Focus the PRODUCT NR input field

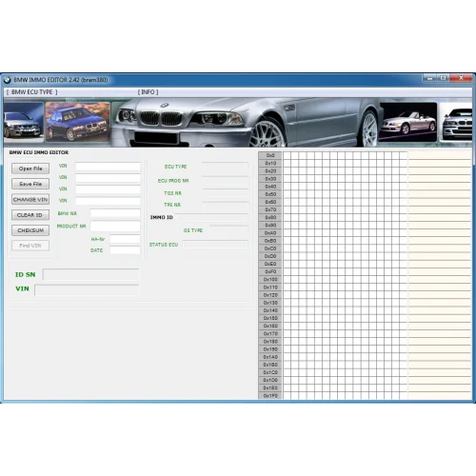[115, 227]
